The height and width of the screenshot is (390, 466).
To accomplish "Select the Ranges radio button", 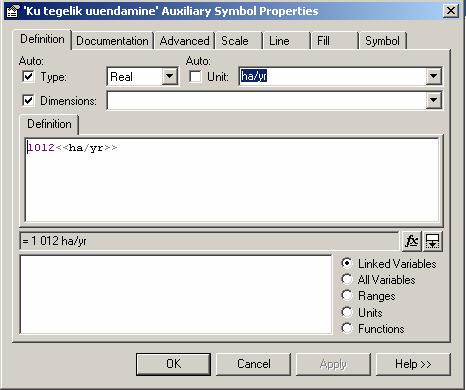I will pos(347,295).
